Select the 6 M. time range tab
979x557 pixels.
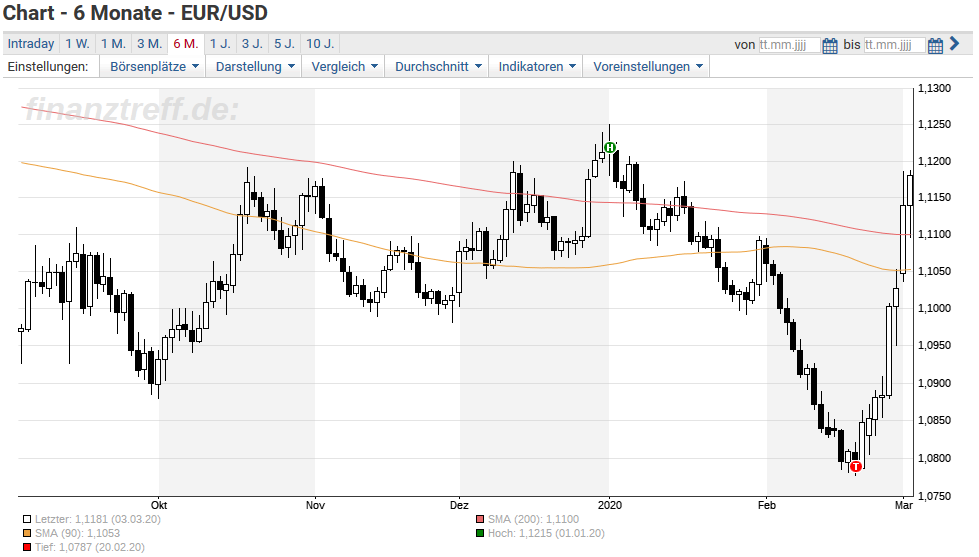tap(186, 44)
